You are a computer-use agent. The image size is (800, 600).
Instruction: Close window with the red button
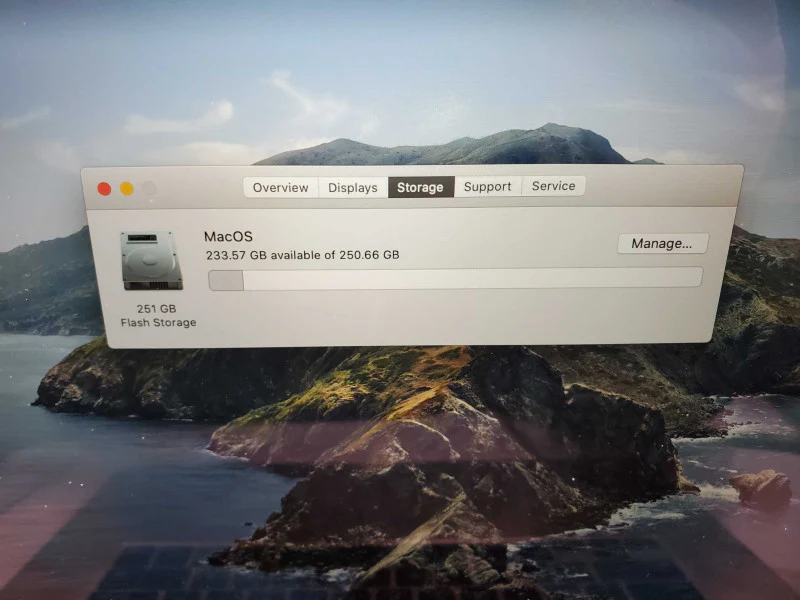(104, 189)
